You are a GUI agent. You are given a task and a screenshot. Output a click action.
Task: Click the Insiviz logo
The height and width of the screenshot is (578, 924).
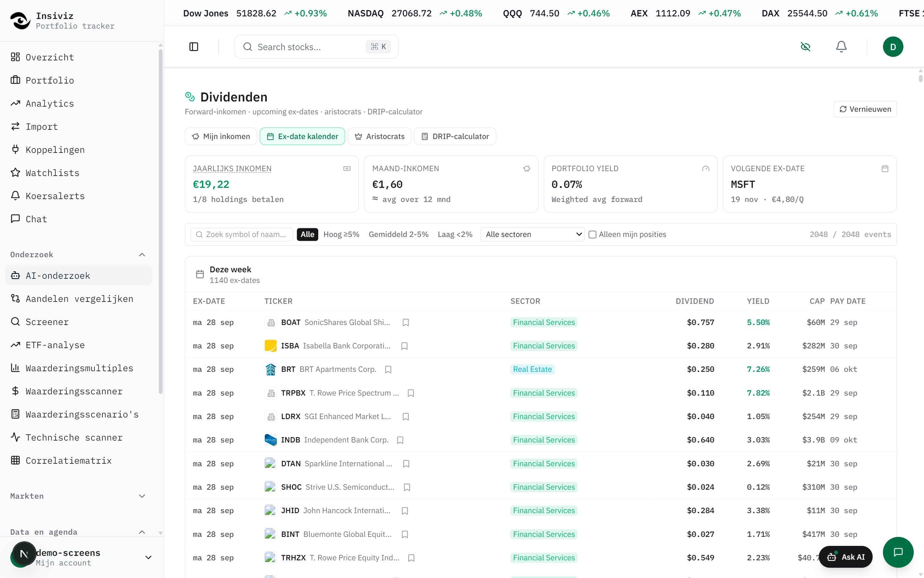[x=20, y=20]
